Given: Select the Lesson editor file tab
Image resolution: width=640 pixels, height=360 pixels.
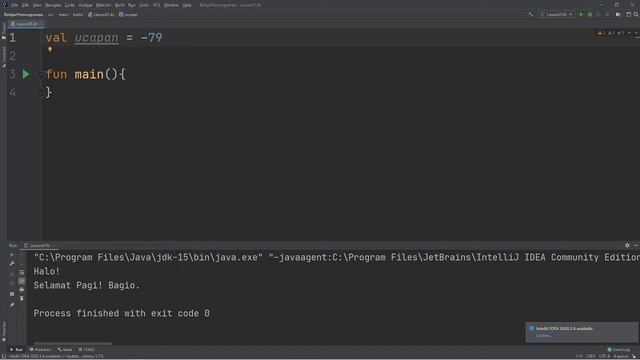Looking at the screenshot, I should (x=25, y=24).
